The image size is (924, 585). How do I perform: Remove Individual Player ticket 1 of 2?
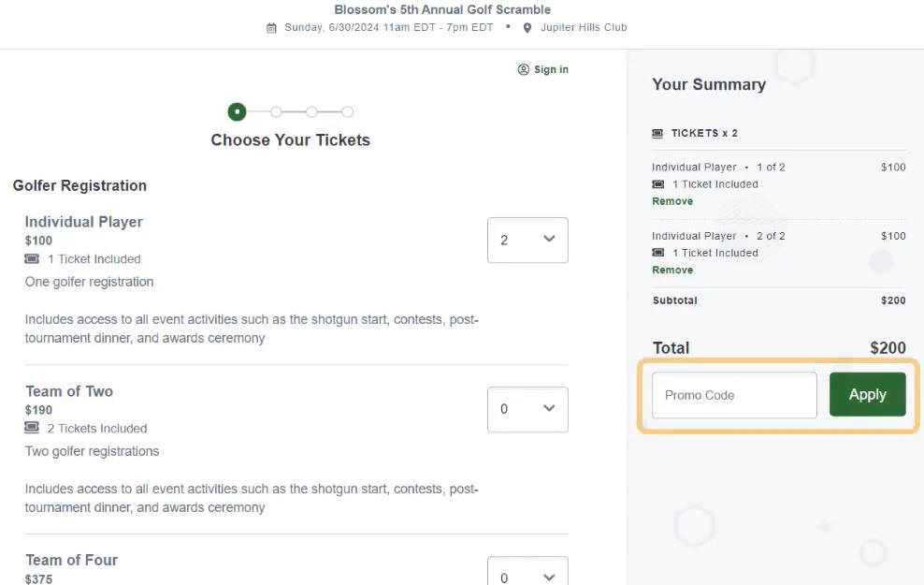pos(672,201)
